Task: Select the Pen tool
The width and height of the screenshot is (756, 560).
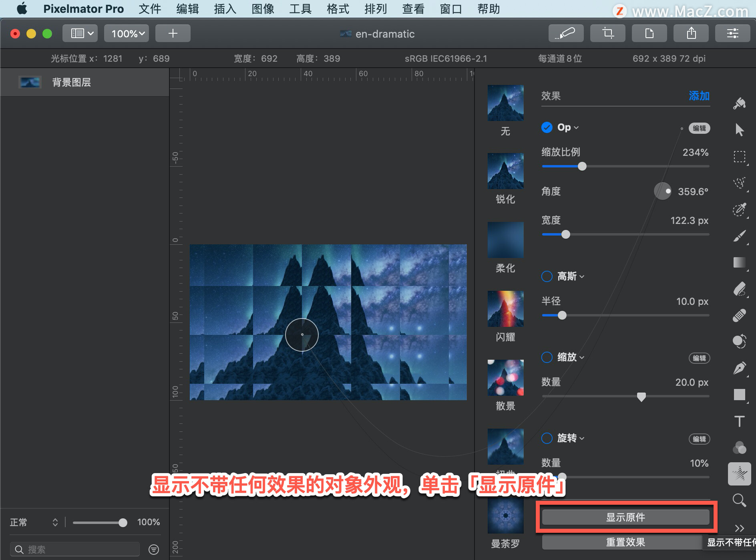Action: (x=739, y=368)
